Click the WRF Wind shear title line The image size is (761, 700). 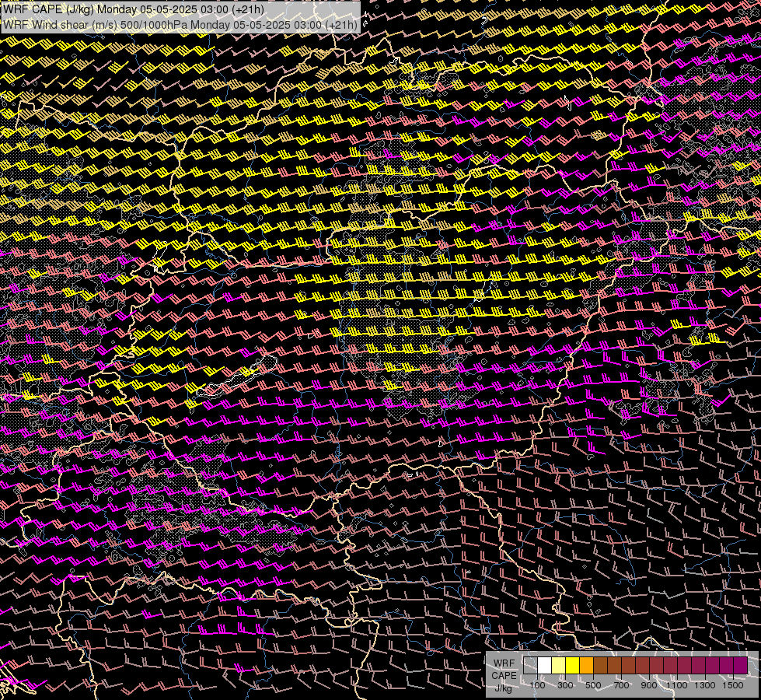pos(180,24)
